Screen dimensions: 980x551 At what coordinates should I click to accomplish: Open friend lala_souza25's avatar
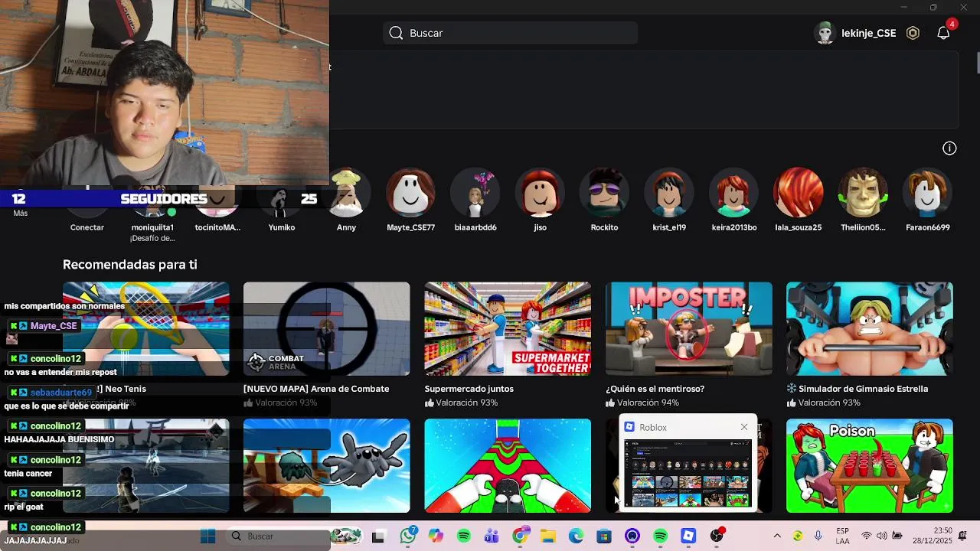click(x=799, y=193)
